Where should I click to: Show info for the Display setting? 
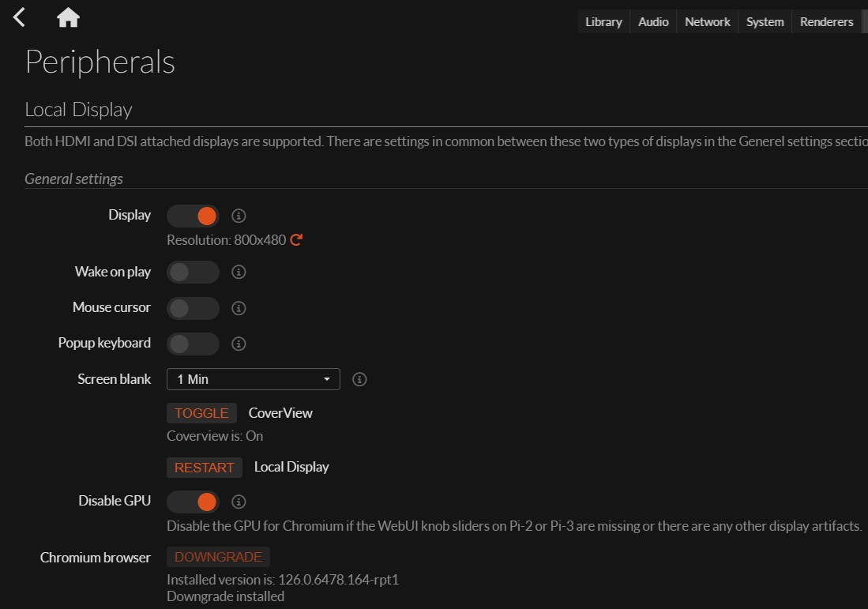click(x=239, y=216)
